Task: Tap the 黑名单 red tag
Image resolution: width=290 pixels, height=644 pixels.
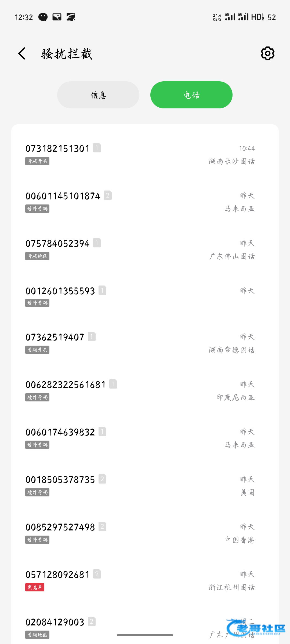Action: (x=35, y=587)
